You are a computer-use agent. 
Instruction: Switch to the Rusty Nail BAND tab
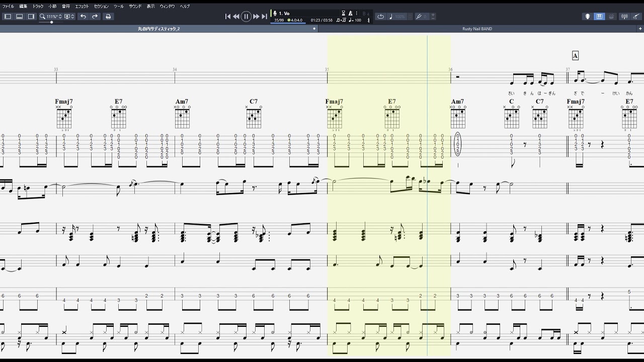point(477,29)
